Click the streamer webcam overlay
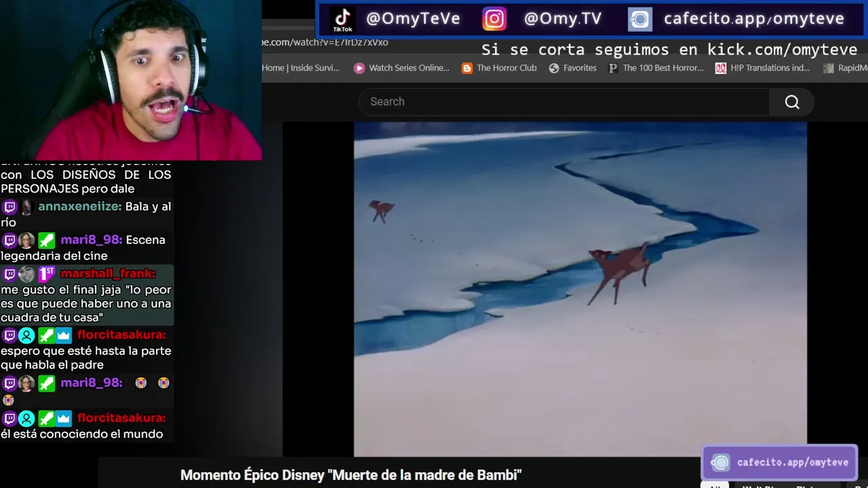 pos(130,79)
